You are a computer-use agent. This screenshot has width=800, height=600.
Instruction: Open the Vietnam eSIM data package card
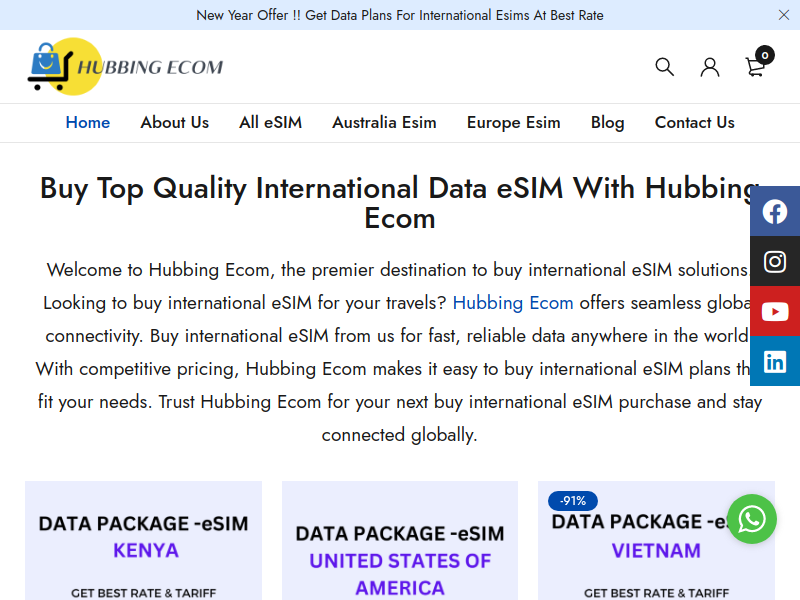click(x=656, y=541)
